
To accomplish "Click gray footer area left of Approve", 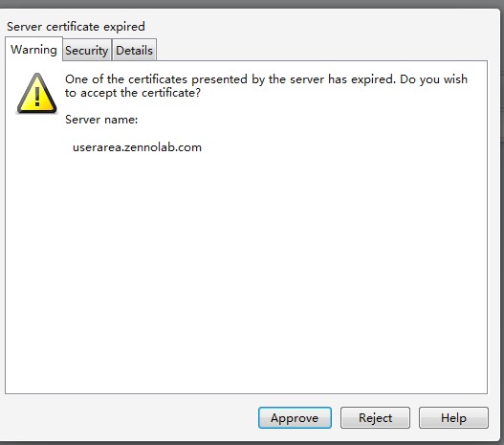I will click(x=128, y=417).
